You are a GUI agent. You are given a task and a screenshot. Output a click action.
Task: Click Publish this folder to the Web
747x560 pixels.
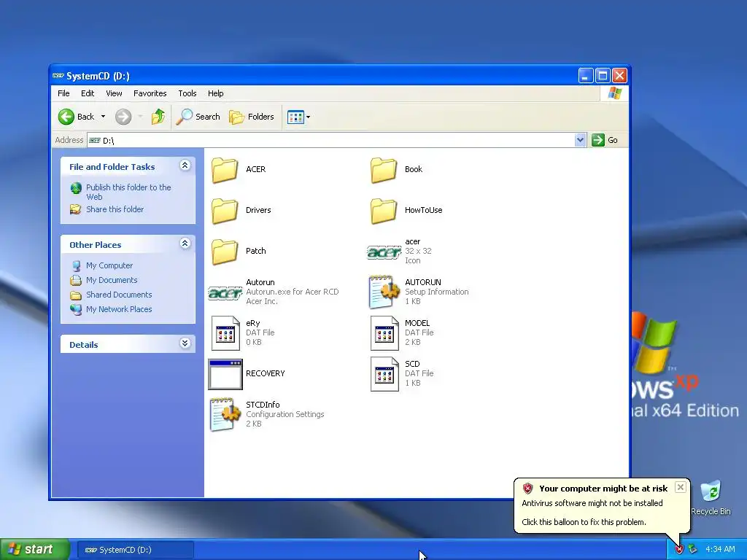[x=128, y=192]
